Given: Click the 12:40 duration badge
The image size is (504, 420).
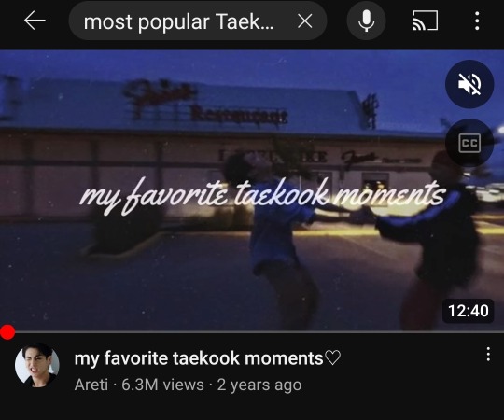Looking at the screenshot, I should point(468,311).
